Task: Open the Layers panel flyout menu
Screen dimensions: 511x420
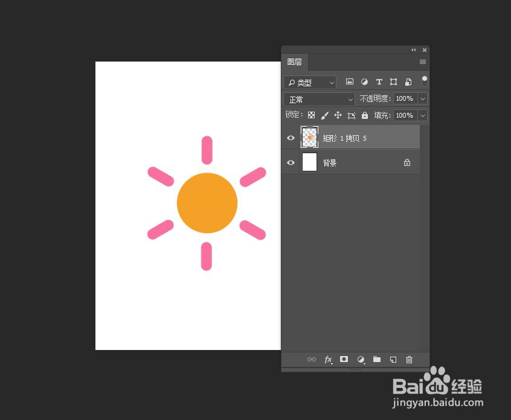Action: tap(423, 62)
